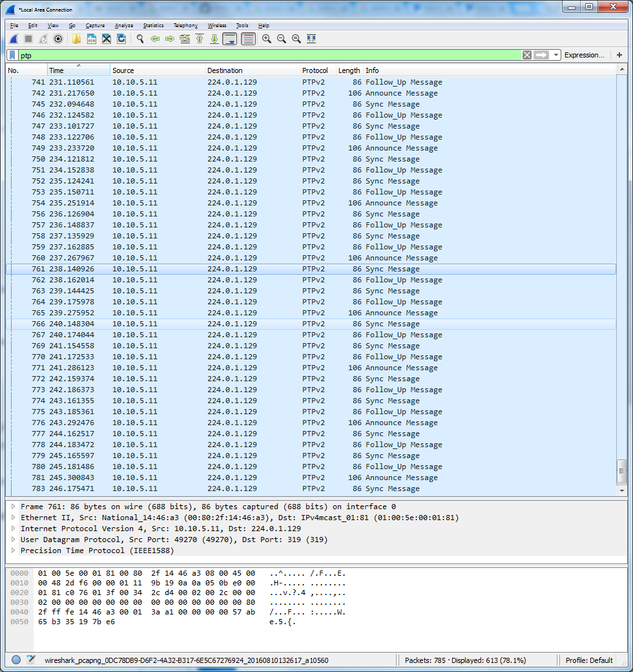Select packet 750 Sync Message row
The image size is (633, 672).
pos(311,159)
